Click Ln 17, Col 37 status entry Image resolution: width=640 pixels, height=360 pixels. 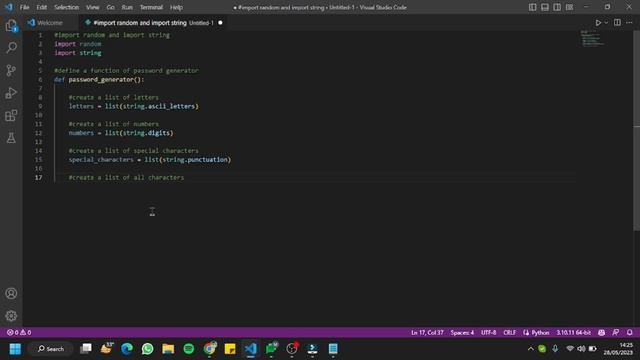click(427, 333)
